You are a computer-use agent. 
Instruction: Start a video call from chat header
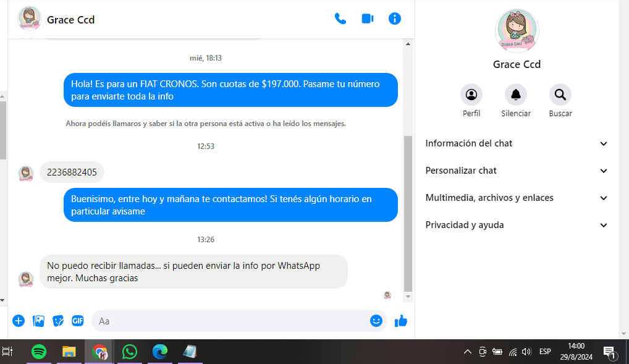(x=368, y=19)
